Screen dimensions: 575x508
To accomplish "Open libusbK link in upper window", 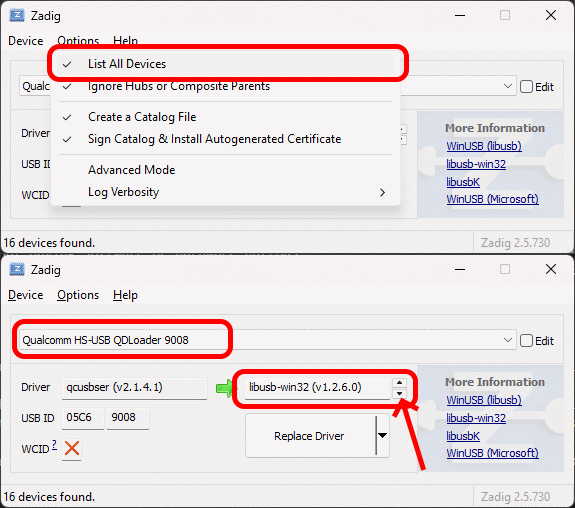I will pos(463,182).
